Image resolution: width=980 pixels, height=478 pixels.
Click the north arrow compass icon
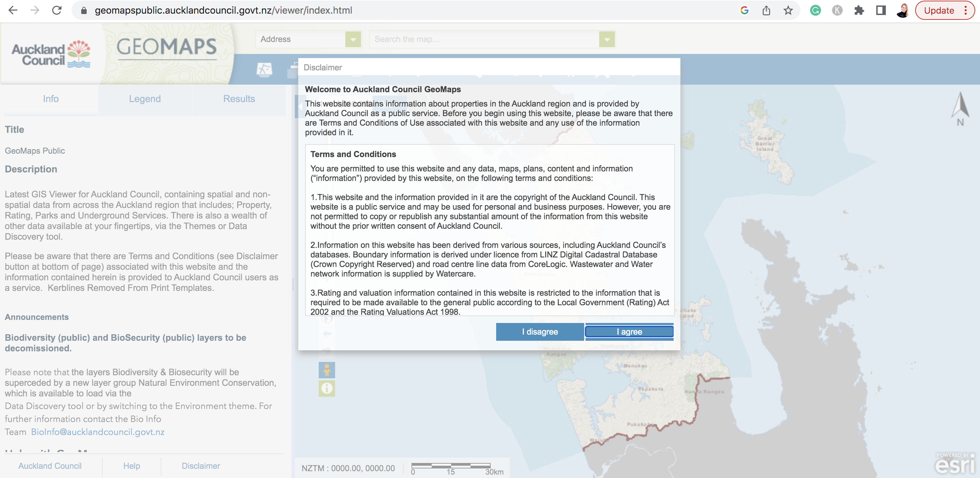[960, 110]
